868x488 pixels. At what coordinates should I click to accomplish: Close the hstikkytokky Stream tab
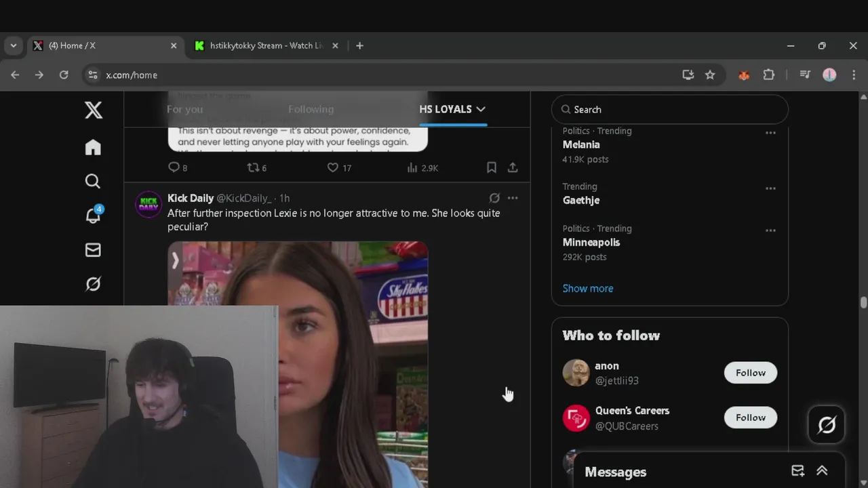point(335,46)
